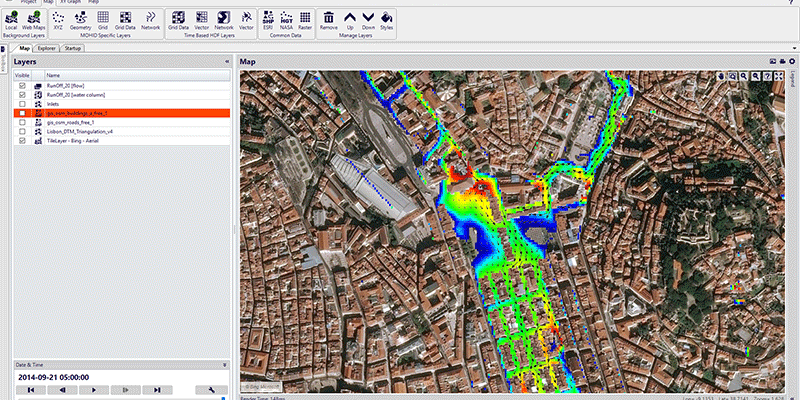Uncheck TileLayer - Bing - Aerial visibility
800x400 pixels.
pyautogui.click(x=22, y=141)
